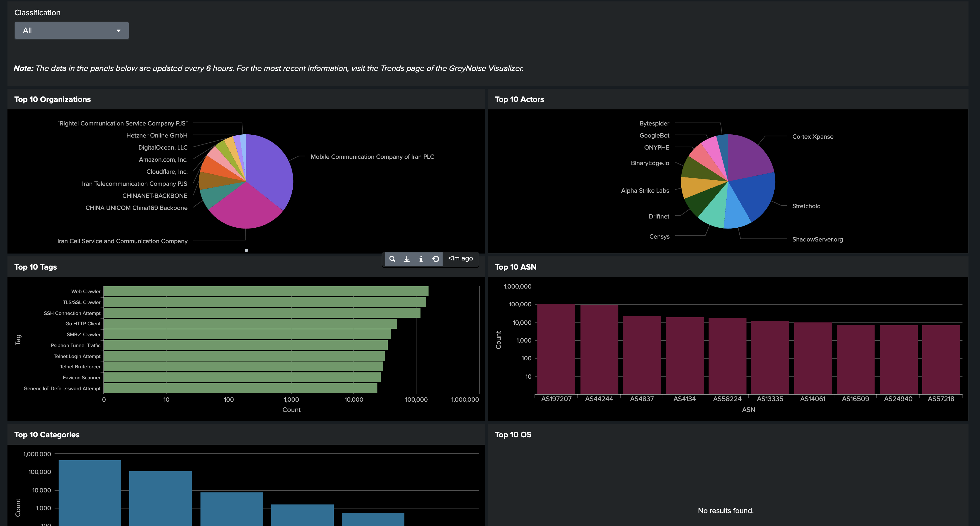This screenshot has height=526, width=980.
Task: Click the 'BinaryEdge.io' actor label
Action: pyautogui.click(x=650, y=163)
